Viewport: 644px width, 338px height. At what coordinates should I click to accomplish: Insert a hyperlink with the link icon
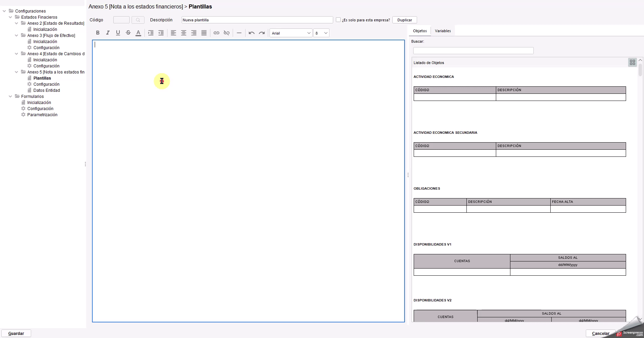[216, 33]
